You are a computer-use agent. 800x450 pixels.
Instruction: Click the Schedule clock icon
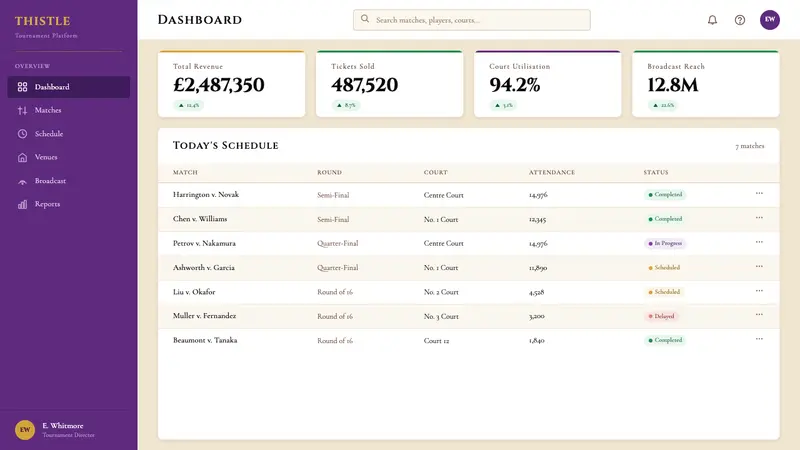[22, 134]
